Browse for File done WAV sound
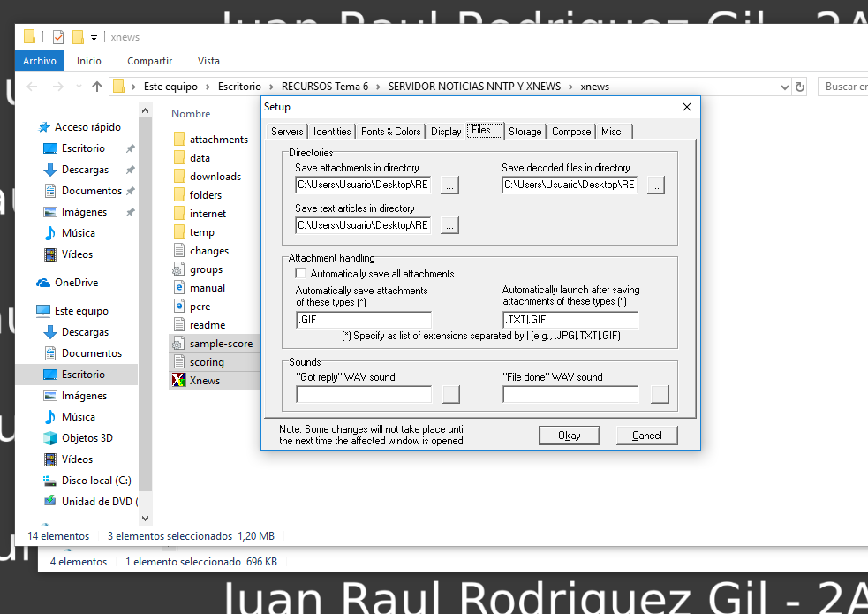This screenshot has height=614, width=868. click(660, 394)
